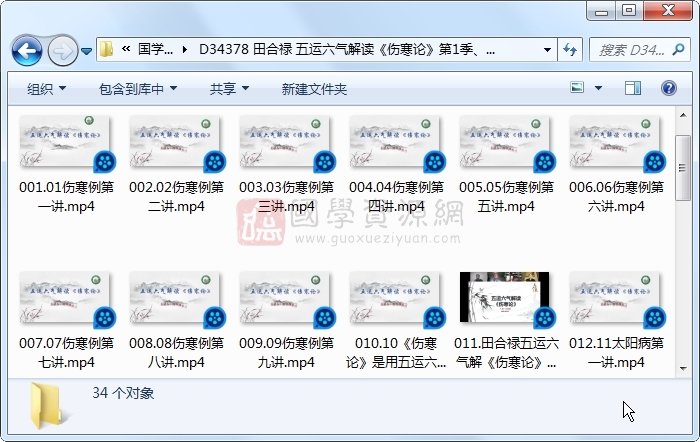Image resolution: width=700 pixels, height=442 pixels.
Task: Select video 005.05伤寒例第五讲.mp4 thumbnail
Action: [506, 143]
